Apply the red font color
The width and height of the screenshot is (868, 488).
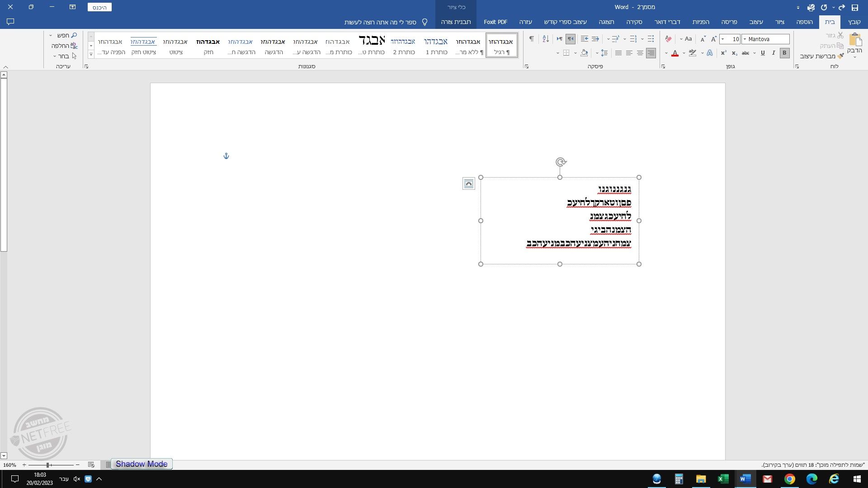pyautogui.click(x=675, y=53)
